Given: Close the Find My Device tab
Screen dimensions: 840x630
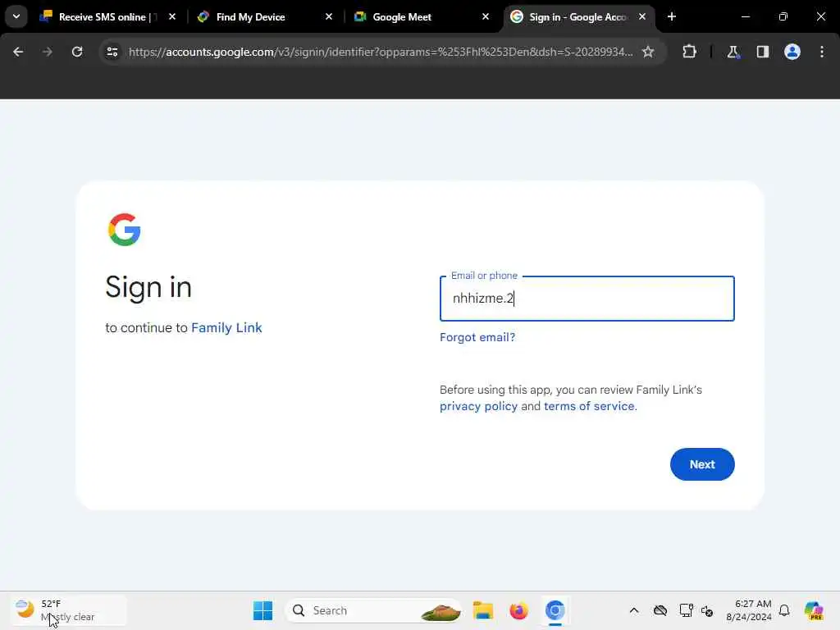Looking at the screenshot, I should [329, 16].
